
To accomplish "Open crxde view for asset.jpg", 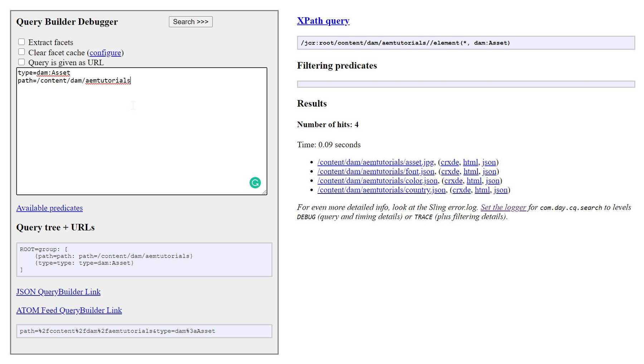I will [x=450, y=162].
